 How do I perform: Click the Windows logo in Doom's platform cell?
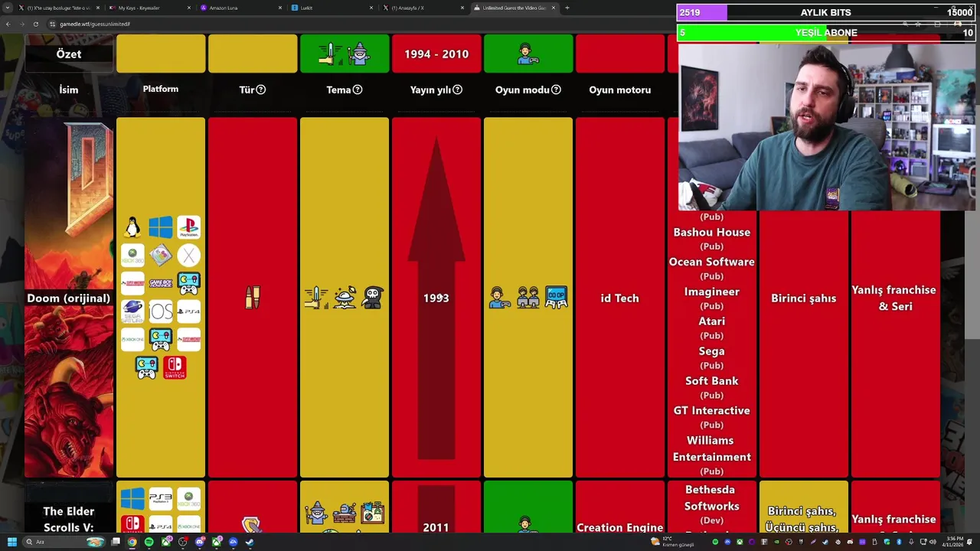pos(161,227)
